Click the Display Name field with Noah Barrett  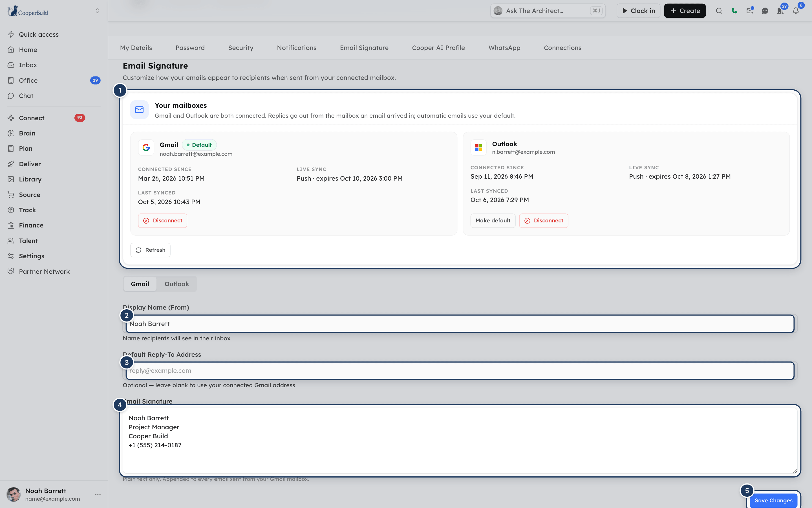460,324
